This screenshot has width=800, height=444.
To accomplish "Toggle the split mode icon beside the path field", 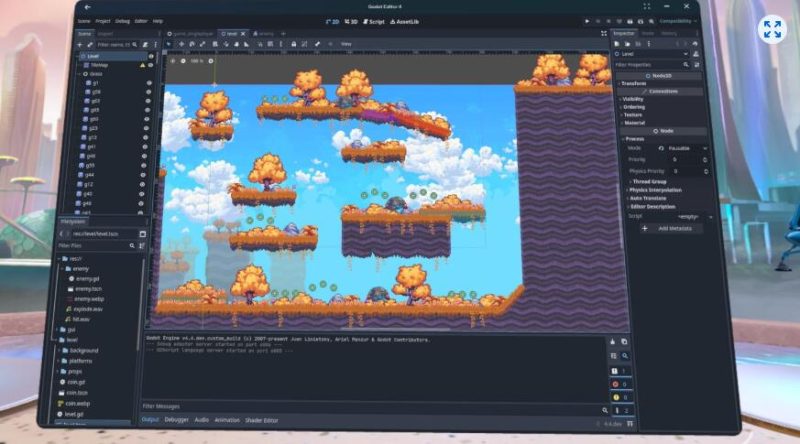I will pyautogui.click(x=142, y=234).
